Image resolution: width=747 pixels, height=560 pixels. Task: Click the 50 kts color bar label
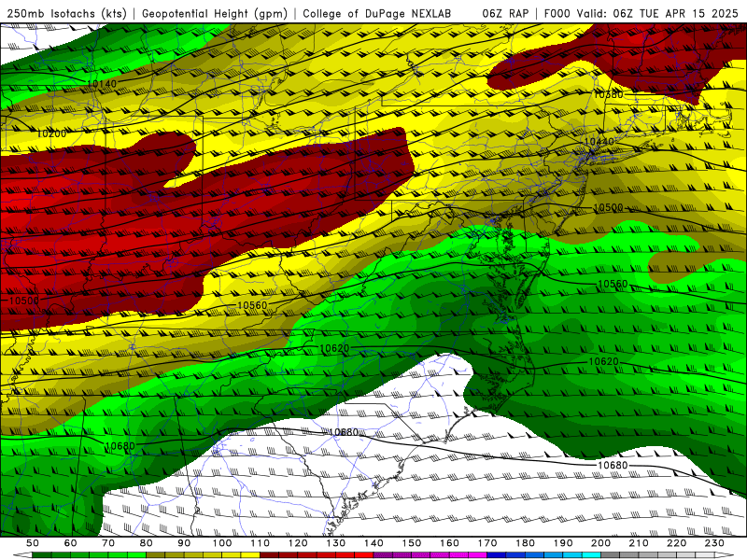33,543
